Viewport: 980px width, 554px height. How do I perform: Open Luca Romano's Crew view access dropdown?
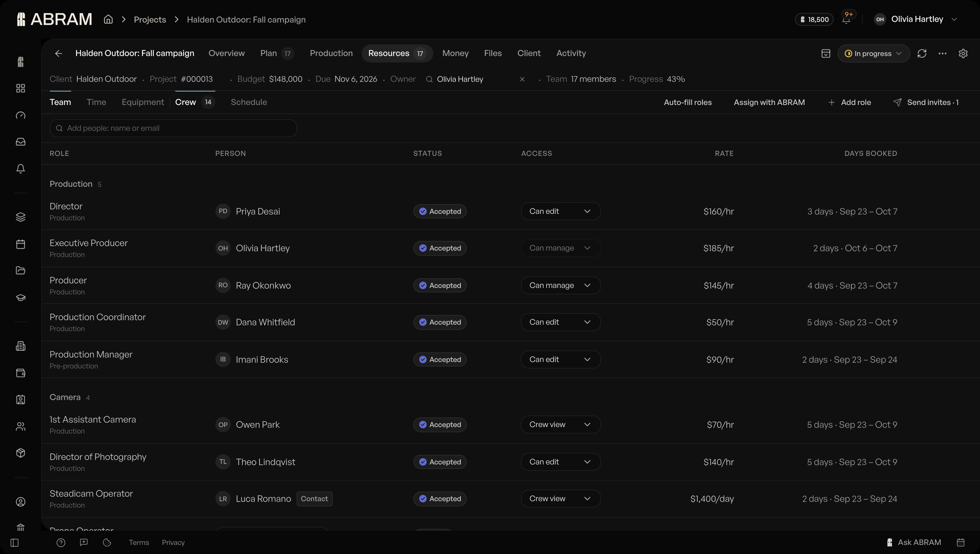click(x=560, y=499)
